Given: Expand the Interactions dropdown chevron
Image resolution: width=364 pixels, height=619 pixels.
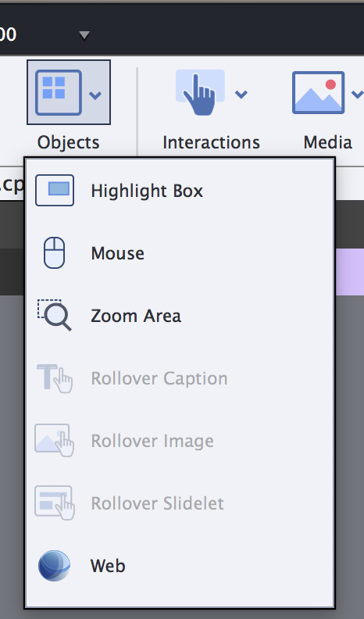Looking at the screenshot, I should tap(241, 95).
